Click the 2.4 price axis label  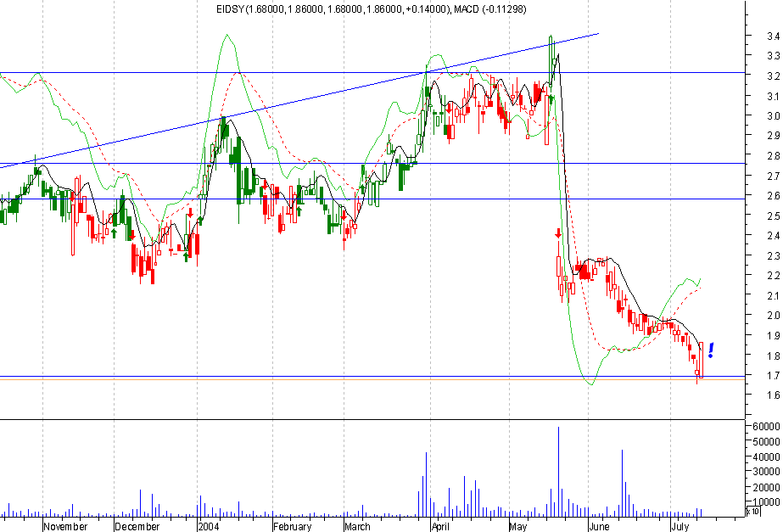(x=774, y=236)
